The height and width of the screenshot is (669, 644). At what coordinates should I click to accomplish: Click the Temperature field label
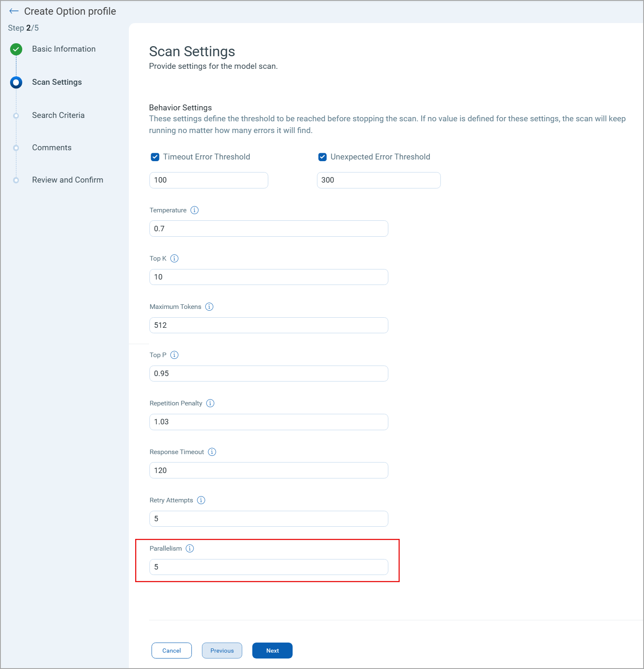(x=168, y=210)
